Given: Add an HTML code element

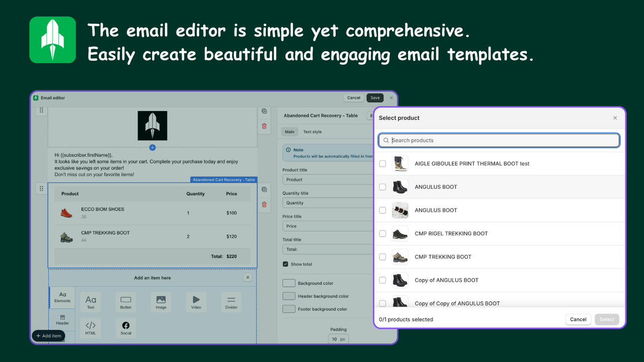Looking at the screenshot, I should tap(91, 328).
